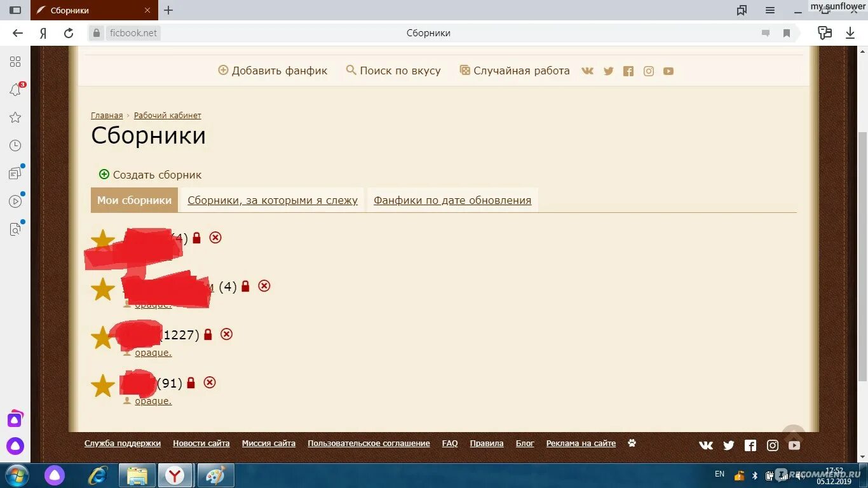This screenshot has width=868, height=488.
Task: Open Пользовательское соглашение footer link
Action: [369, 444]
